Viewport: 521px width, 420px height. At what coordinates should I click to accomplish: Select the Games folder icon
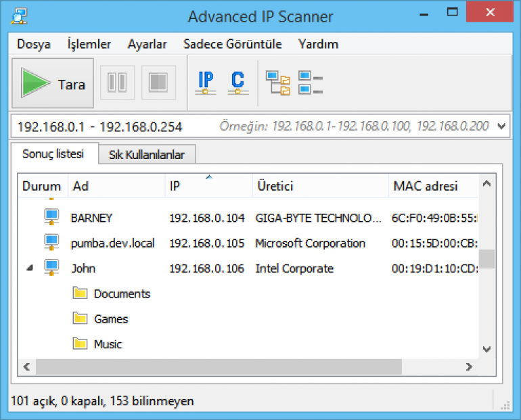(x=80, y=318)
